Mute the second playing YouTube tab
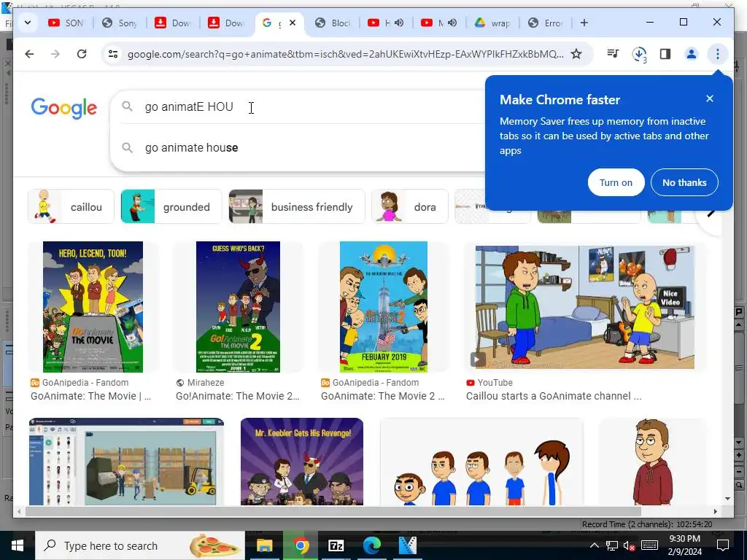 (452, 23)
